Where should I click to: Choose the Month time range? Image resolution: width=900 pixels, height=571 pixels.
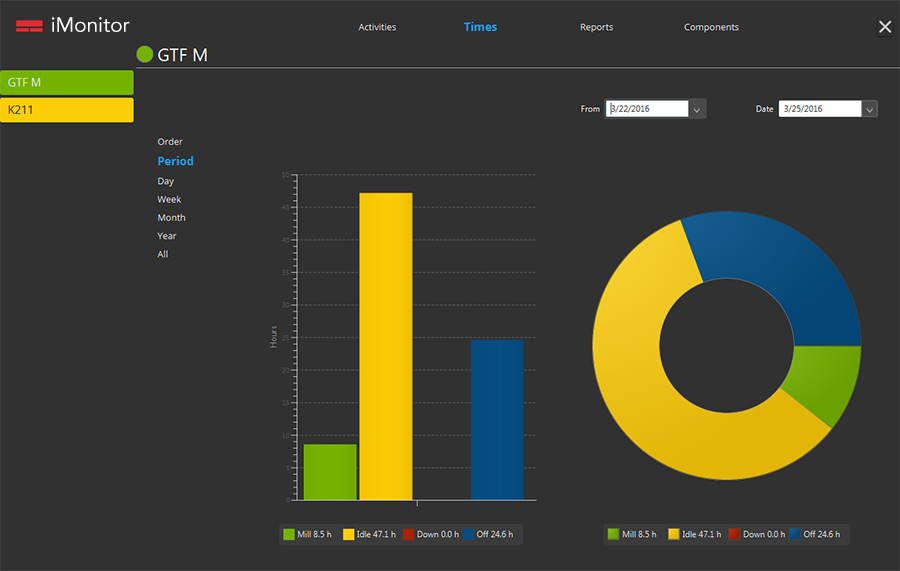[x=171, y=217]
